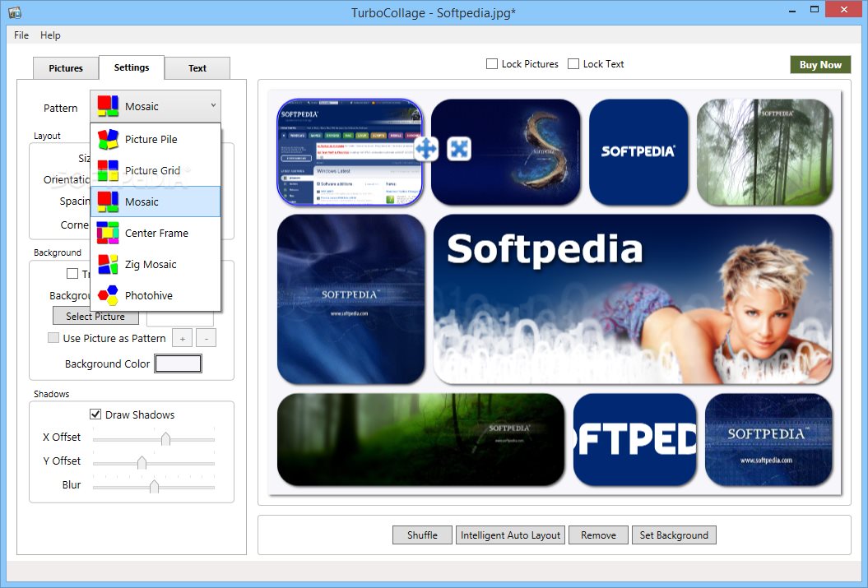Click the Buy Now button
This screenshot has height=588, width=868.
820,65
